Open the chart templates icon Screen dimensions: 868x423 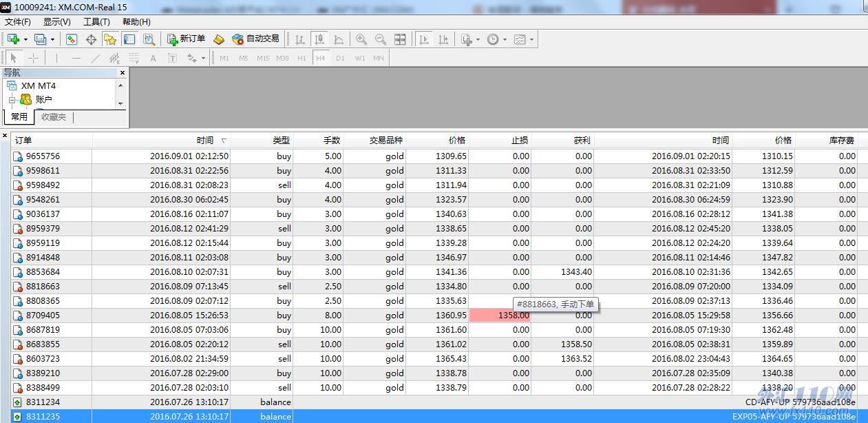(x=520, y=39)
